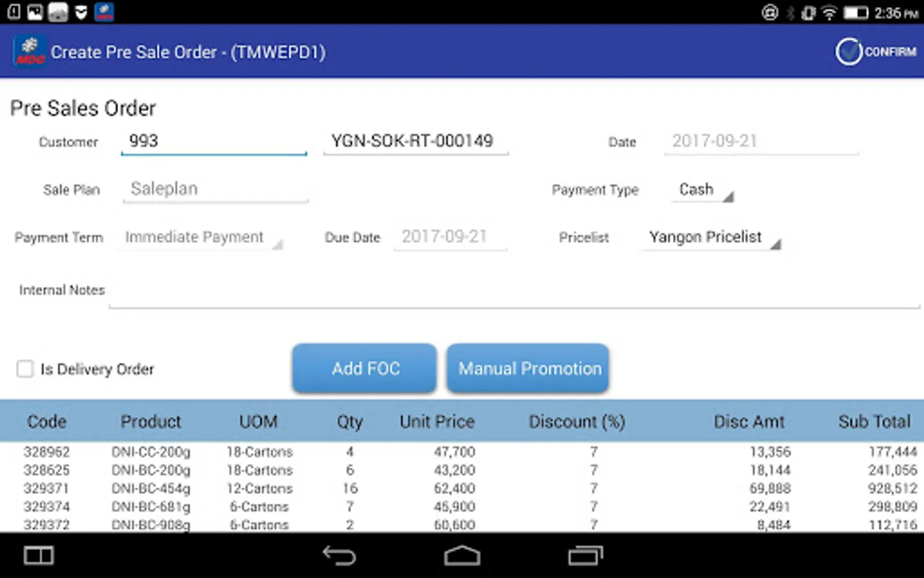Screen dimensions: 924x578
Task: Tap unit price 47,700
Action: [x=454, y=452]
